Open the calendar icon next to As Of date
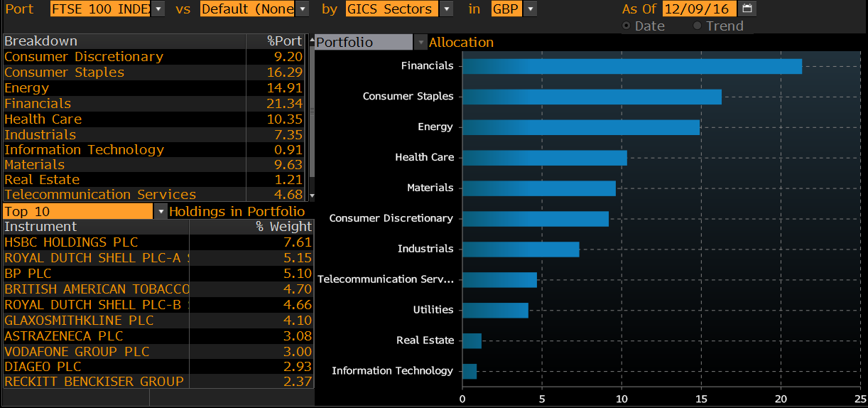The image size is (868, 408). click(747, 9)
